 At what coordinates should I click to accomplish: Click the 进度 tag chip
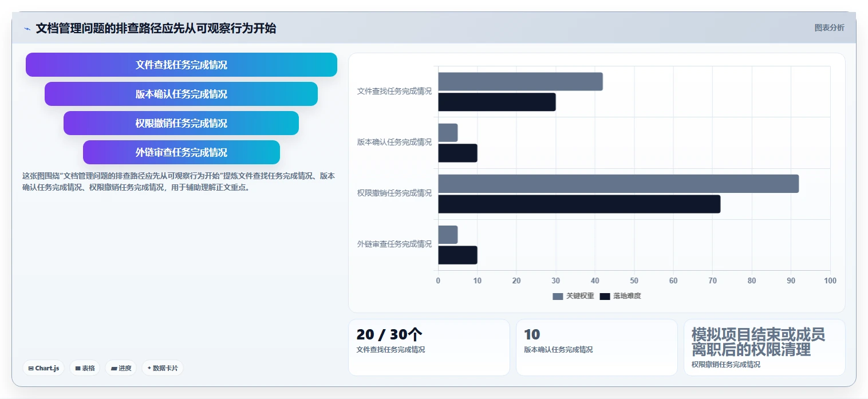[x=121, y=368]
